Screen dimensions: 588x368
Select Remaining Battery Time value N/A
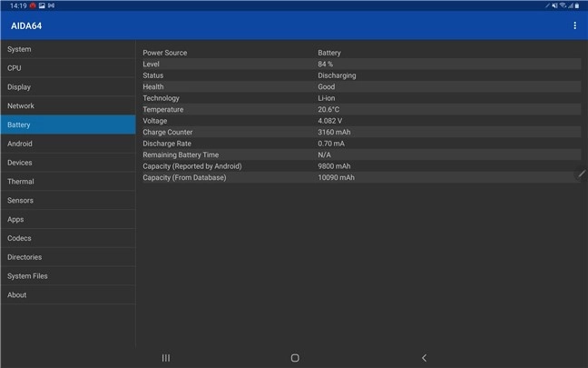pos(324,154)
